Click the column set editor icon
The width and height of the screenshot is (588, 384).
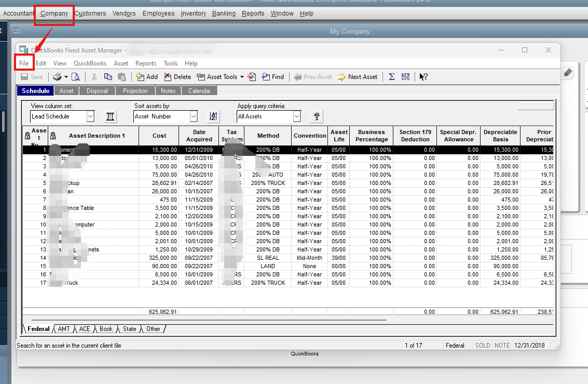[x=110, y=116]
